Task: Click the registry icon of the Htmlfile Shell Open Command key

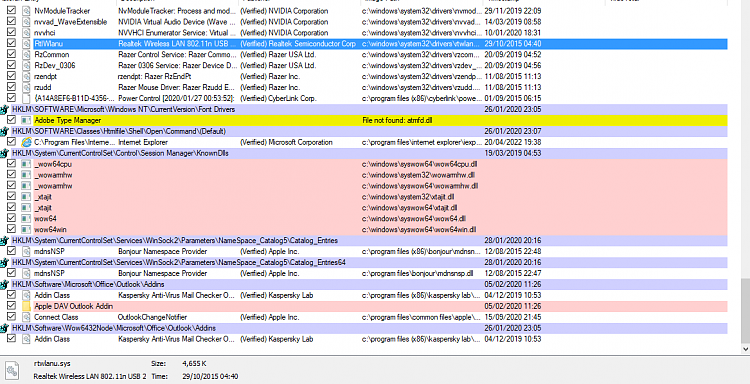Action: click(5, 132)
